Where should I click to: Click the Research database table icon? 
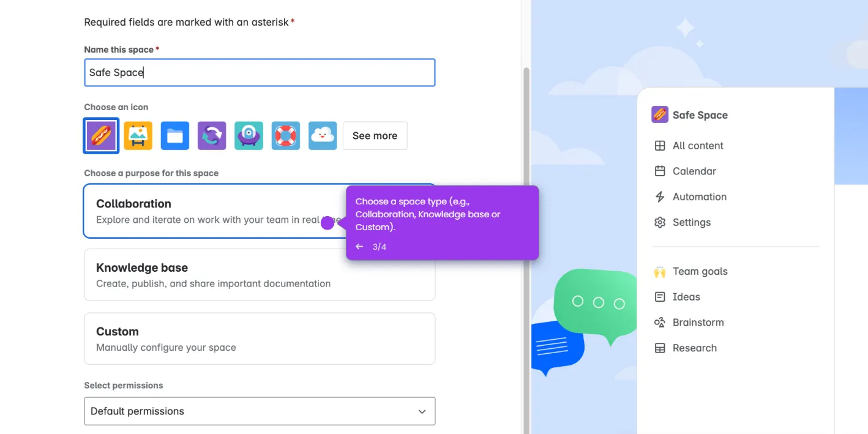click(660, 348)
